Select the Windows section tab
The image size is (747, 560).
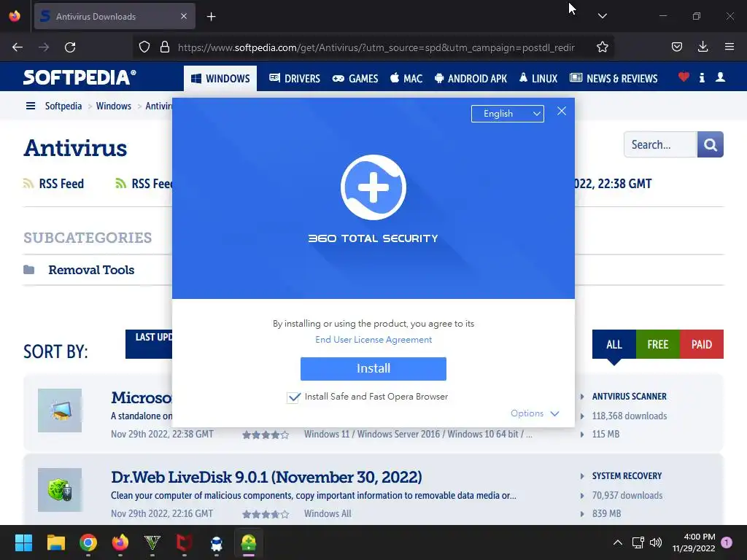click(220, 79)
